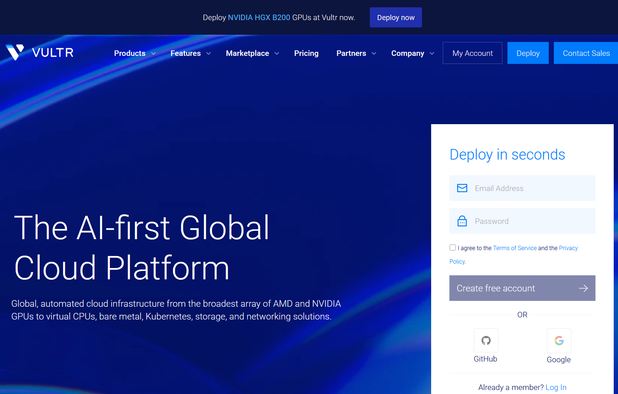Open the Privacy Policy link
The image size is (618, 394).
[568, 248]
